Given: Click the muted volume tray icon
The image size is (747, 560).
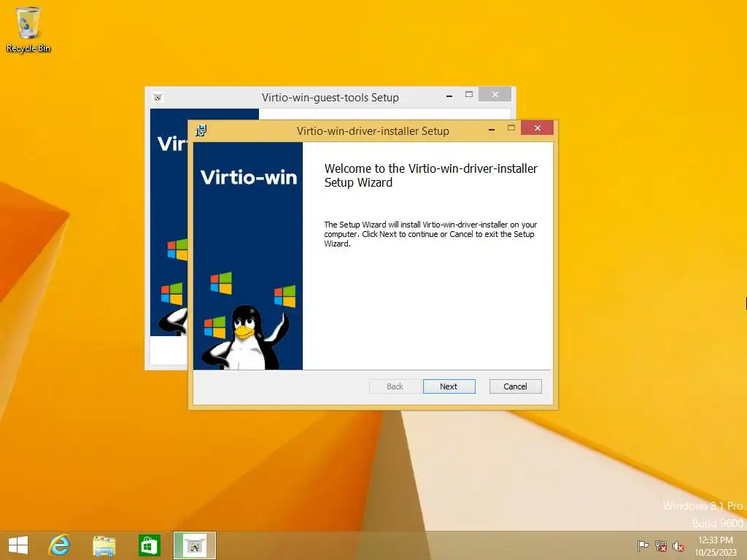Looking at the screenshot, I should click(678, 545).
